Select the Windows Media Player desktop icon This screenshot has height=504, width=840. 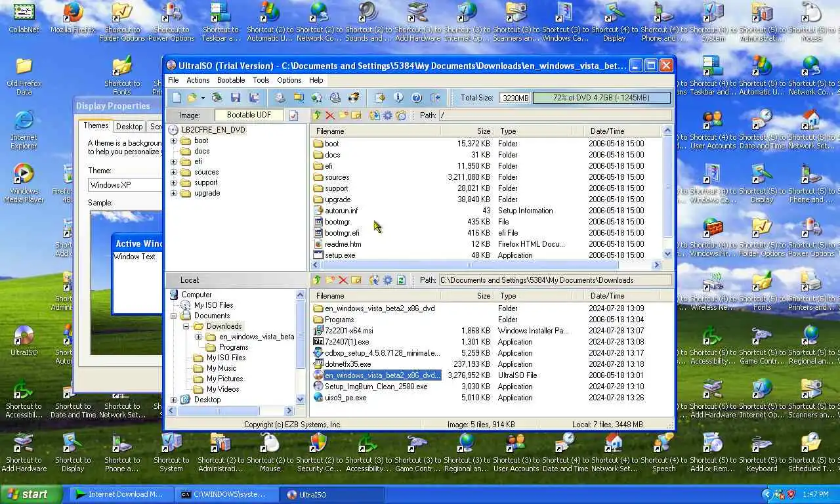click(x=24, y=183)
